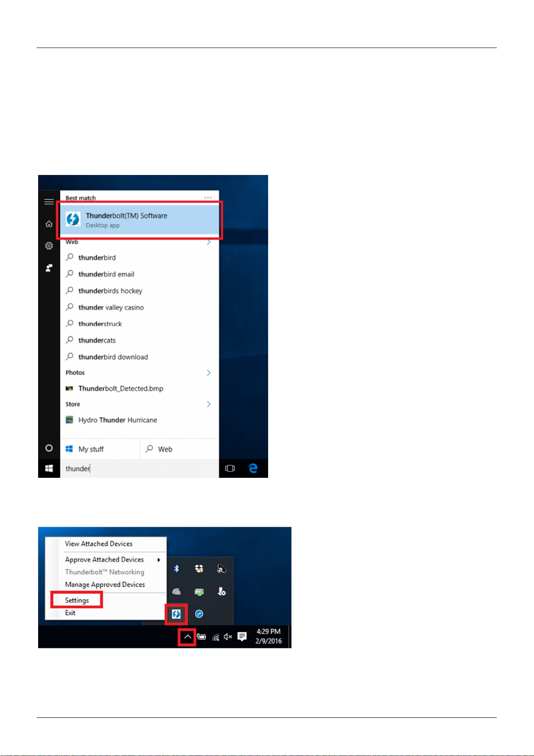Expand the Approve Attached Devices submenu arrow
The height and width of the screenshot is (756, 534).
point(159,559)
